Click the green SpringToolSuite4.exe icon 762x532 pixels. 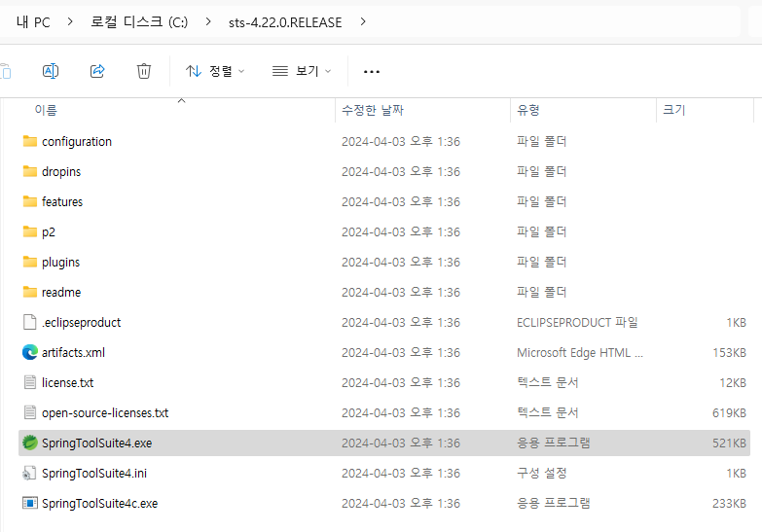[x=29, y=443]
